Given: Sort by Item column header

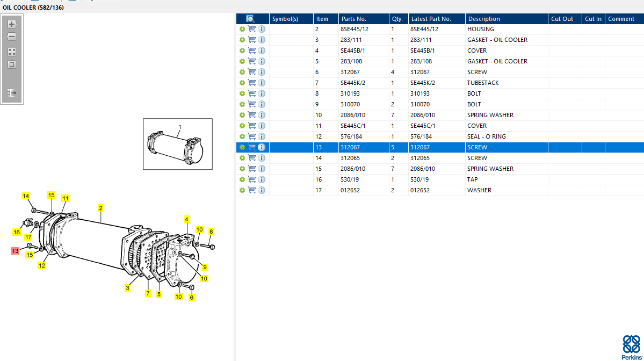Looking at the screenshot, I should click(x=326, y=19).
